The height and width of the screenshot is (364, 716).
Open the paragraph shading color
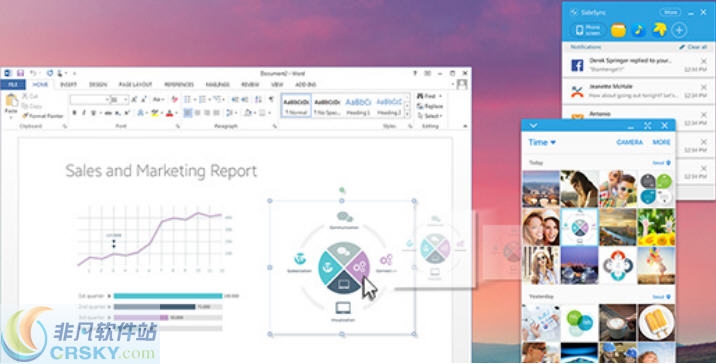click(248, 112)
